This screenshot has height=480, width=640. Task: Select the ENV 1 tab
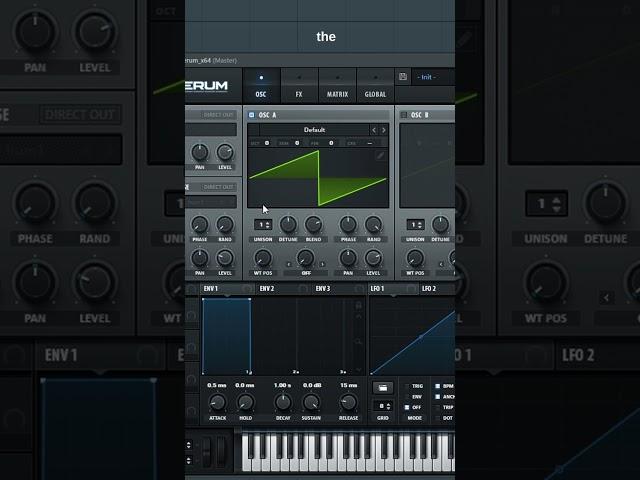(227, 289)
